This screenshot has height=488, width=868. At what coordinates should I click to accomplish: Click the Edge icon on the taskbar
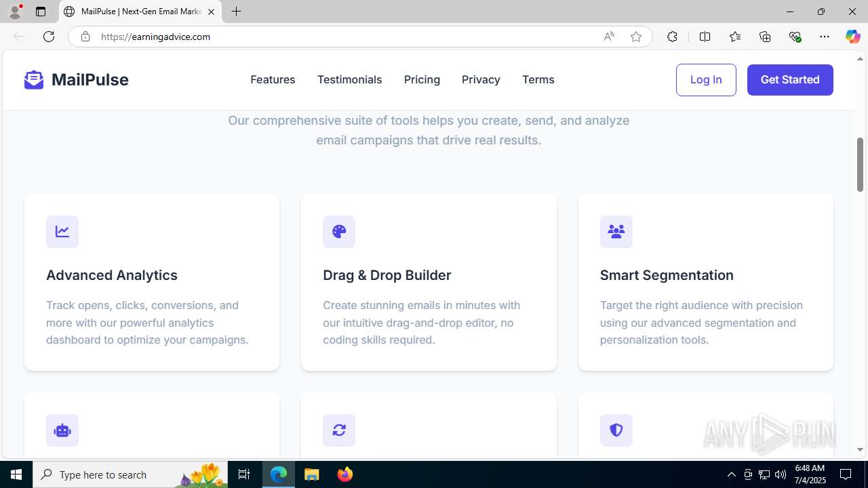[279, 474]
